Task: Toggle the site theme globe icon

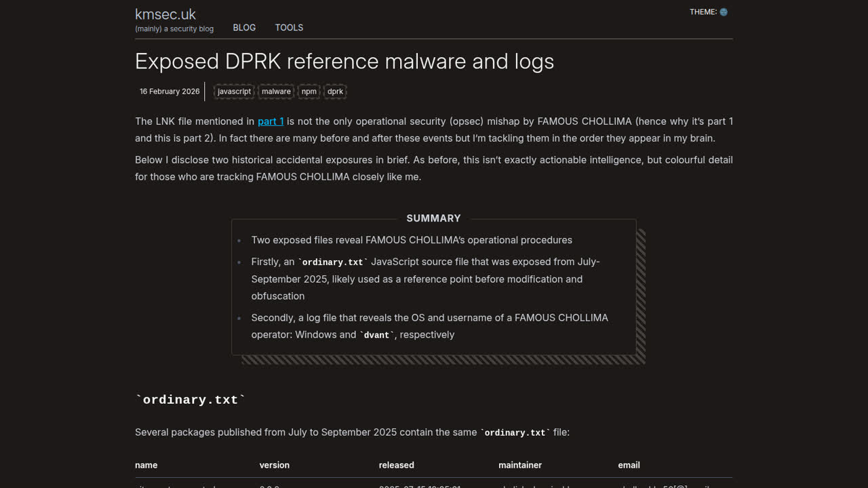Action: click(x=724, y=12)
